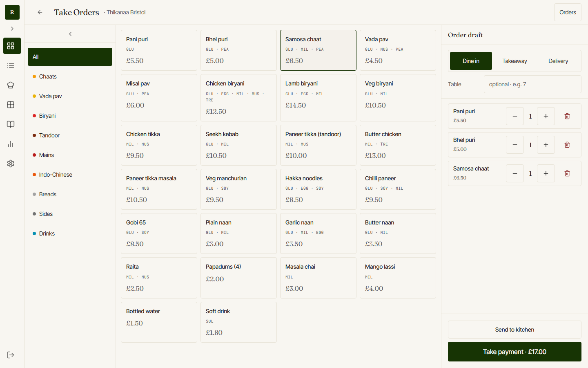Viewport: 588px width, 368px height.
Task: Add Paneer tikka (tandoor) to the order
Action: (x=318, y=145)
